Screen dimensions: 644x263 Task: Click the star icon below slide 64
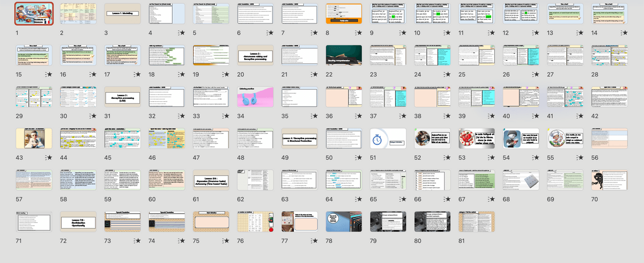(359, 199)
